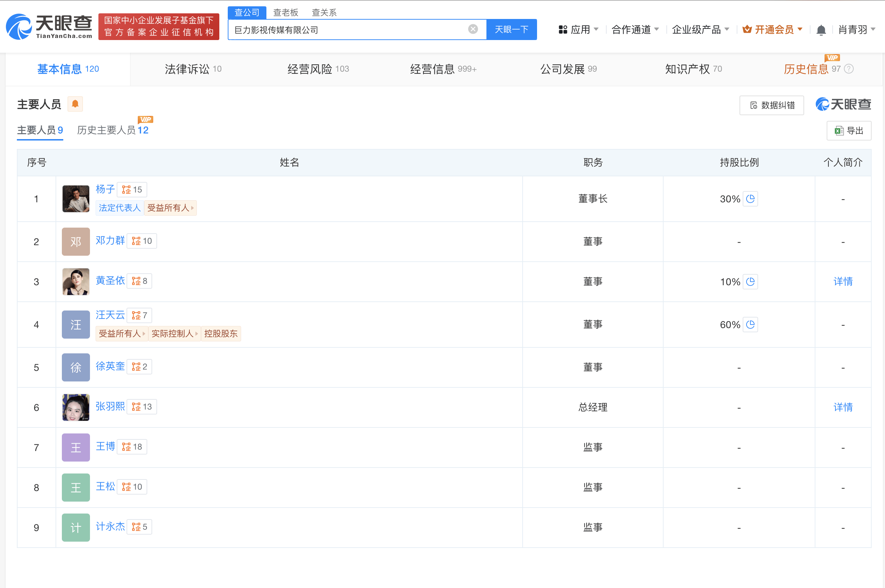The image size is (885, 588).
Task: Open 汪天云's 60% shareholding pie icon
Action: [750, 324]
